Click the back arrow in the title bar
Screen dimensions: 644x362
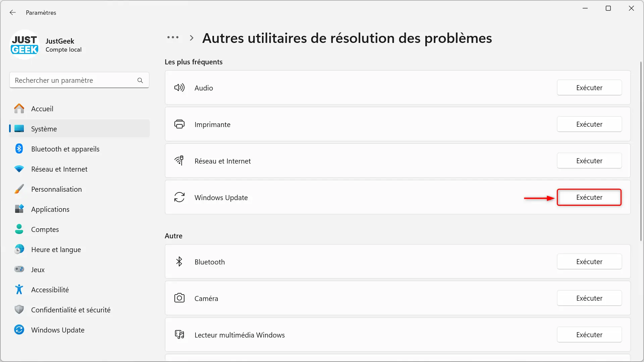(x=13, y=12)
